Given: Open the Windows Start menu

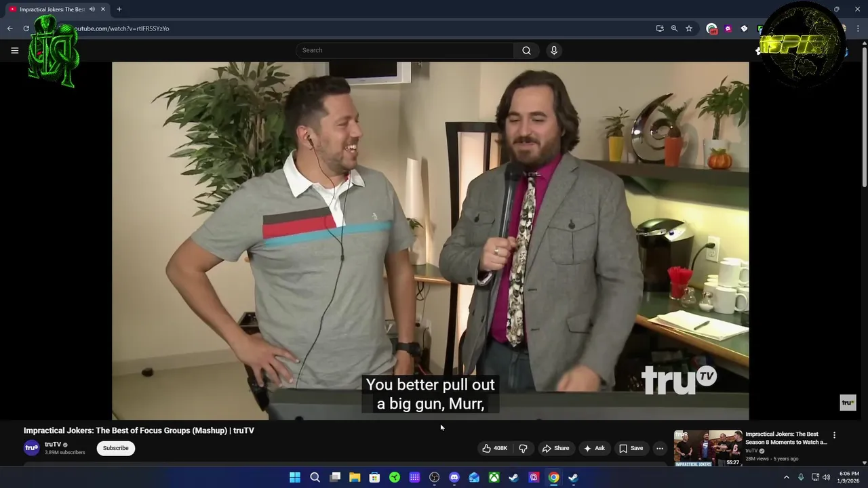Looking at the screenshot, I should pos(295,477).
